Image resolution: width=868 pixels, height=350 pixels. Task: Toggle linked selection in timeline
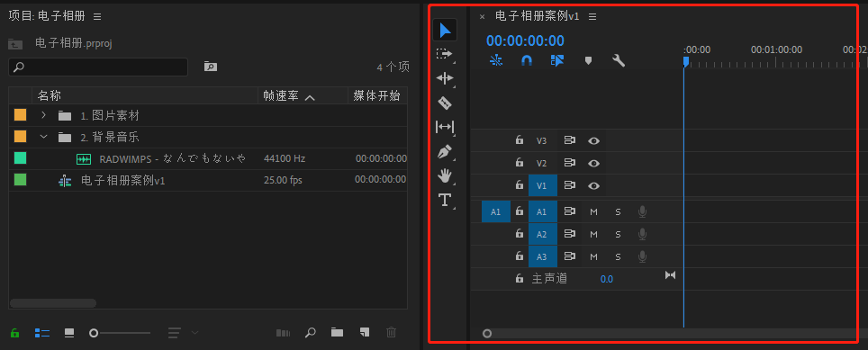(x=556, y=60)
